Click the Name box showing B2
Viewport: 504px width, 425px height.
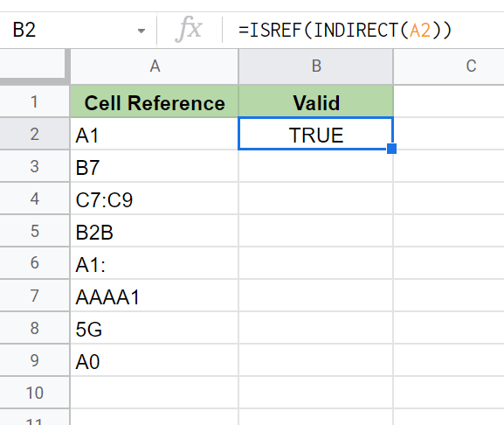(x=79, y=31)
